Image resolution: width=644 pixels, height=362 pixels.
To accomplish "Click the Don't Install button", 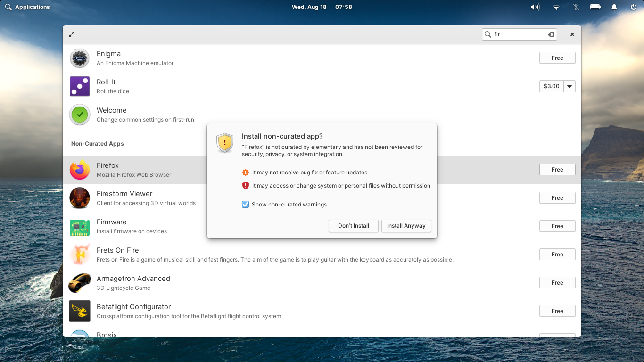I will [x=354, y=226].
